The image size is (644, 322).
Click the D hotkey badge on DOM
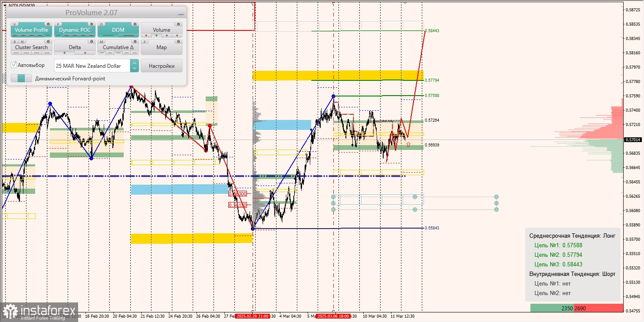102,24
